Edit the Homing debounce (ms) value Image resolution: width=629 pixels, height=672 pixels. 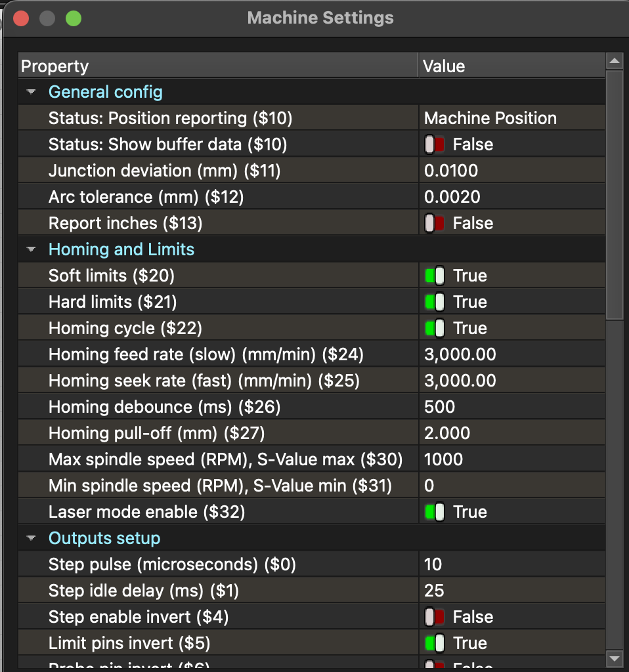(x=511, y=407)
